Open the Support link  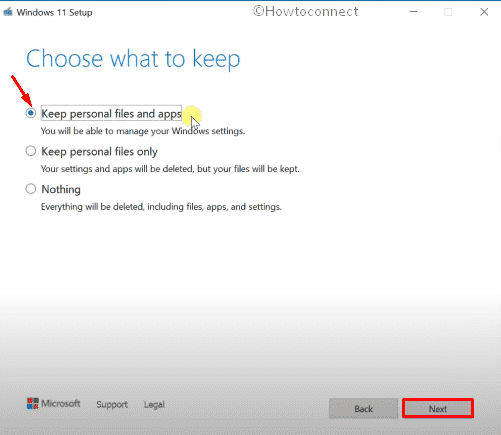tap(112, 405)
